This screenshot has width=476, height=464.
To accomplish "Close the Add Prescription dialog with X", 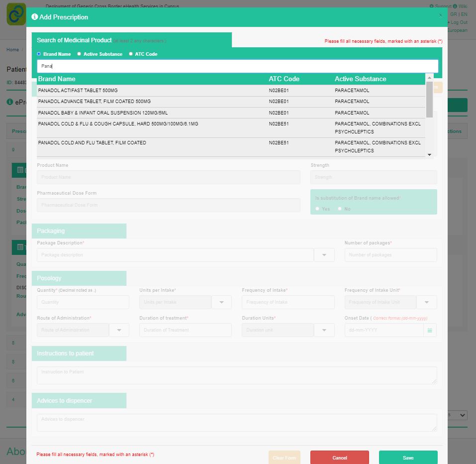I will point(440,15).
